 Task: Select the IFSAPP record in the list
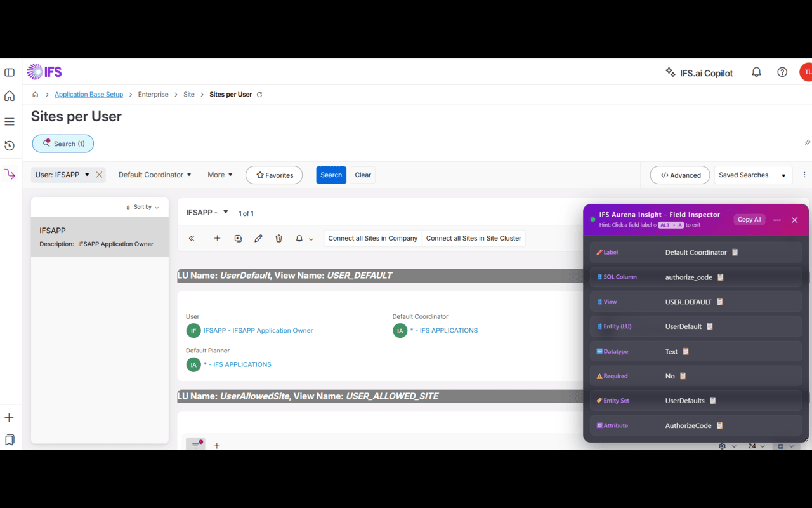[100, 237]
